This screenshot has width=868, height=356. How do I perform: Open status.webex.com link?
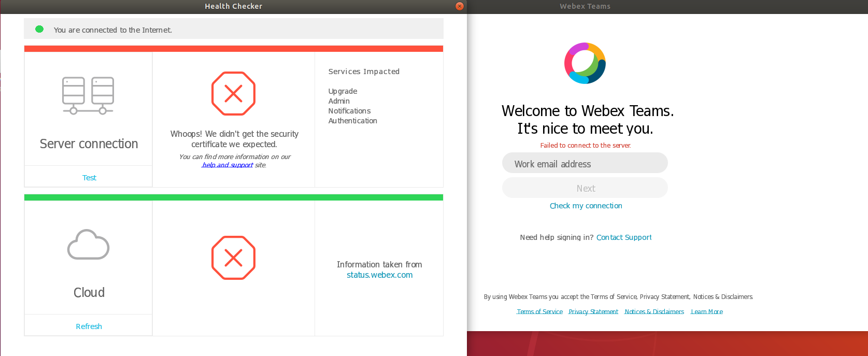tap(380, 275)
